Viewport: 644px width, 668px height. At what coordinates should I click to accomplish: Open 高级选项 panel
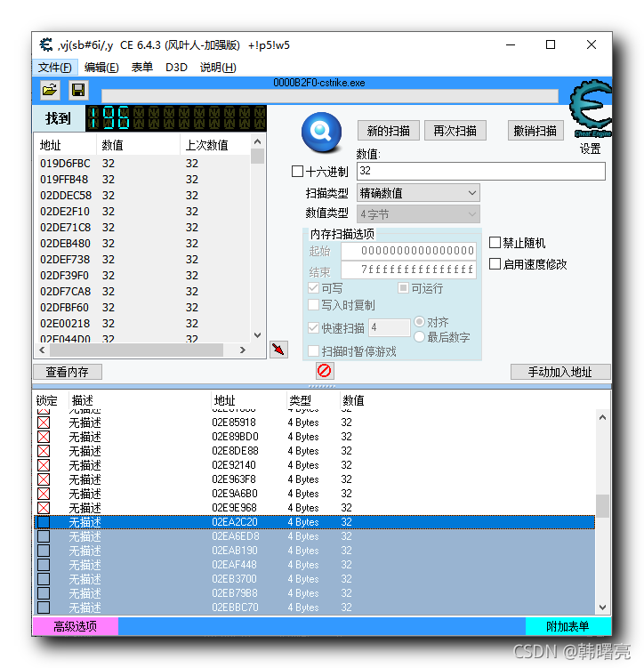pos(76,626)
